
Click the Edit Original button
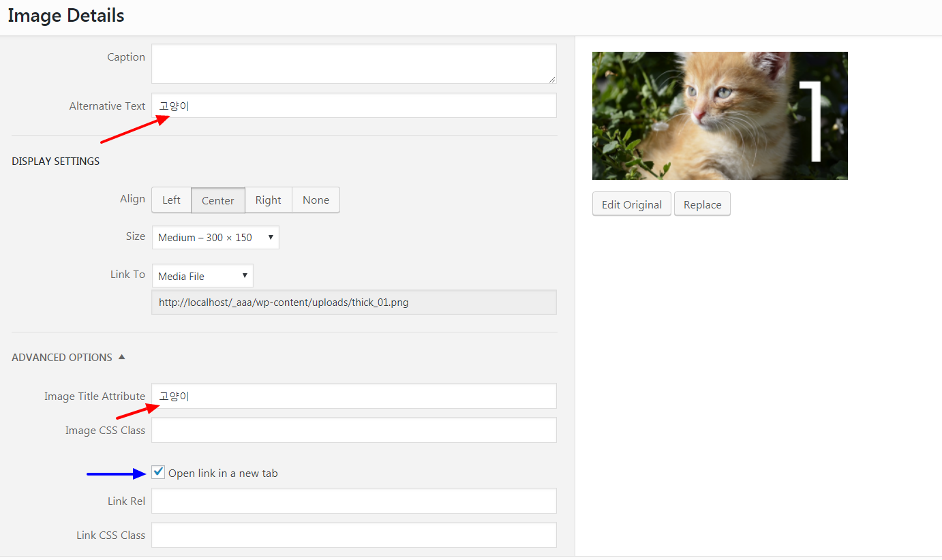[x=632, y=204]
